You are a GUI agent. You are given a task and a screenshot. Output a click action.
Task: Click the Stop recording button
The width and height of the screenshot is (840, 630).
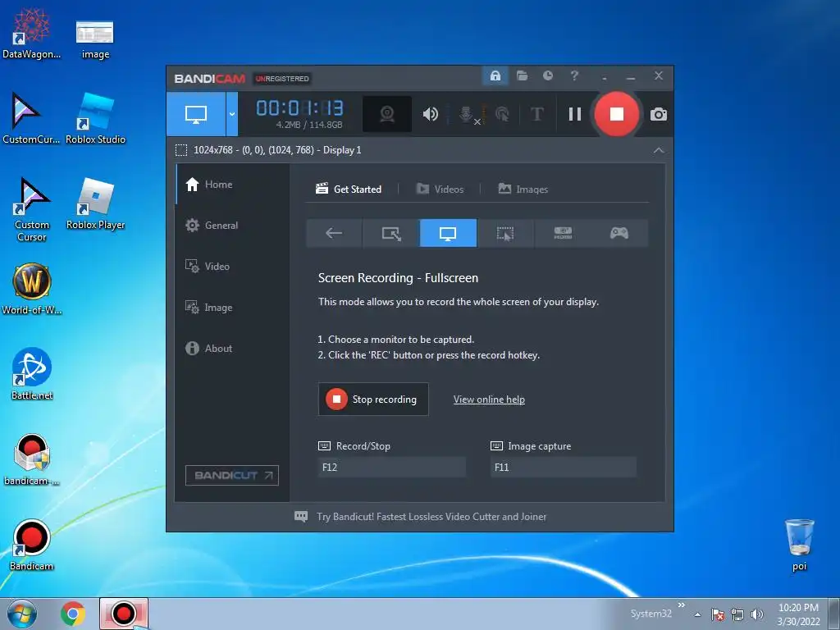[x=373, y=399]
